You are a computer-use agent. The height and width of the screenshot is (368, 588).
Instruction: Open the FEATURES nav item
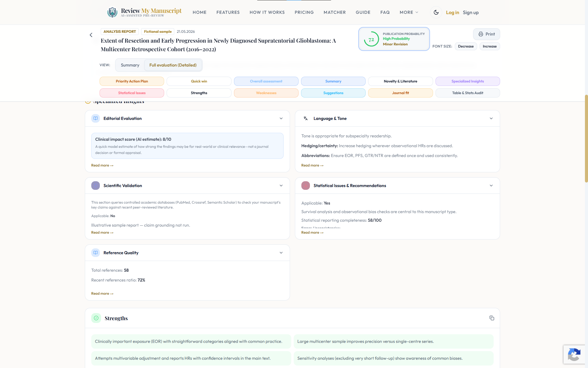pos(228,12)
